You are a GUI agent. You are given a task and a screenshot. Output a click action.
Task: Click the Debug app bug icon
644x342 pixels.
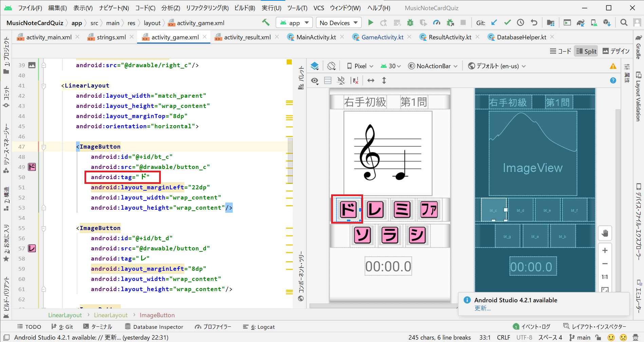(x=410, y=23)
